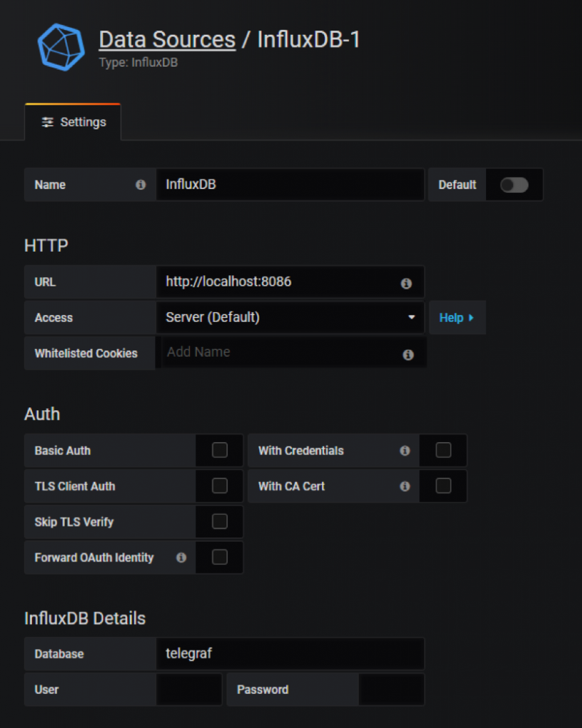Click the Name field info icon

[141, 185]
